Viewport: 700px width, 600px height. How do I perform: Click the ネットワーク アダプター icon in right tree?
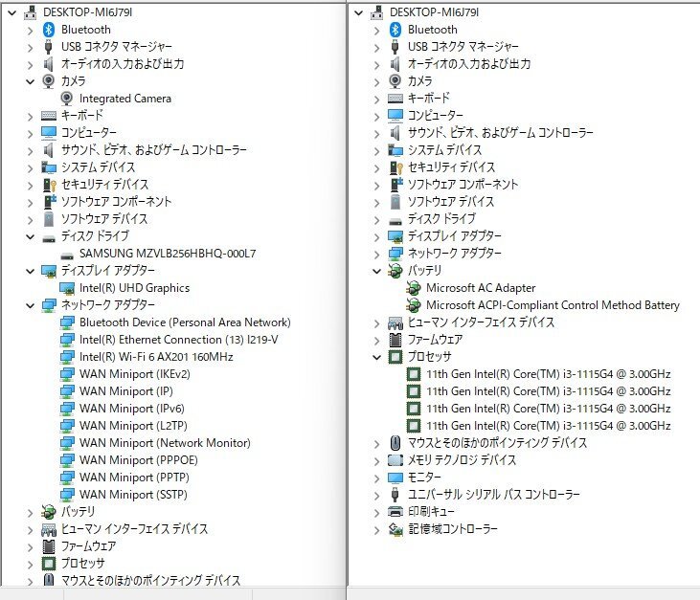[395, 254]
